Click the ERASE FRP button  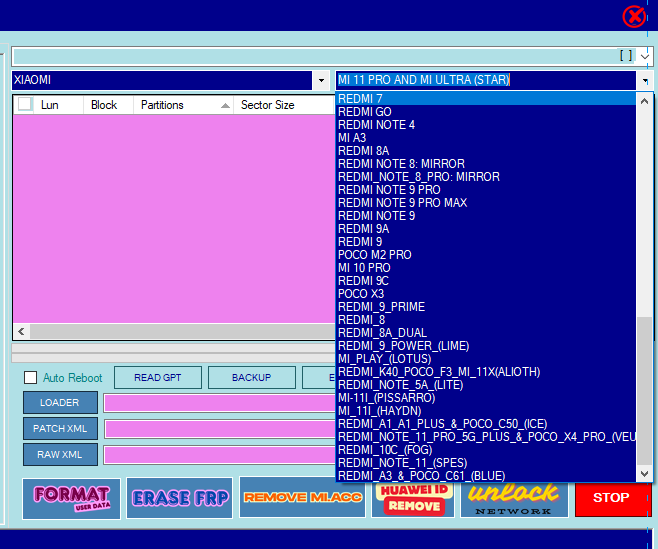[180, 498]
